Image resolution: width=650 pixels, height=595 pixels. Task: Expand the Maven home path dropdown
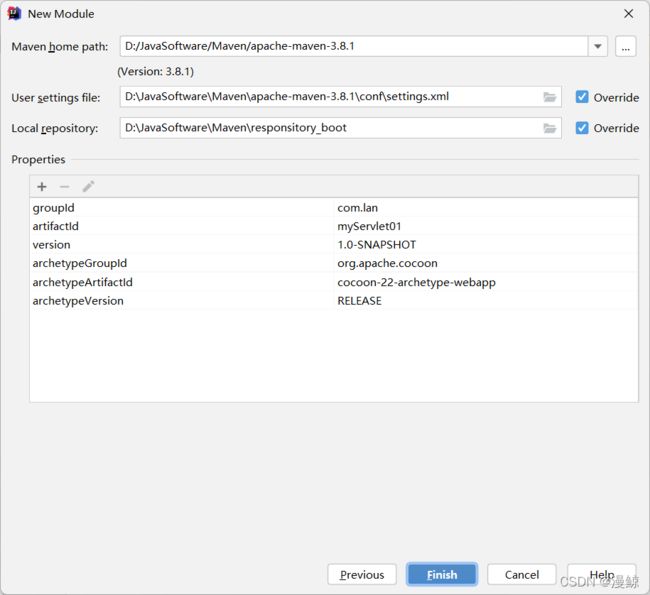point(597,46)
